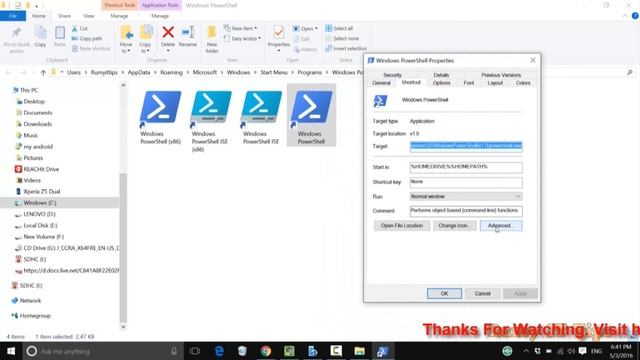Click Cut in the Clipboard group
This screenshot has height=360, width=640.
click(80, 29)
